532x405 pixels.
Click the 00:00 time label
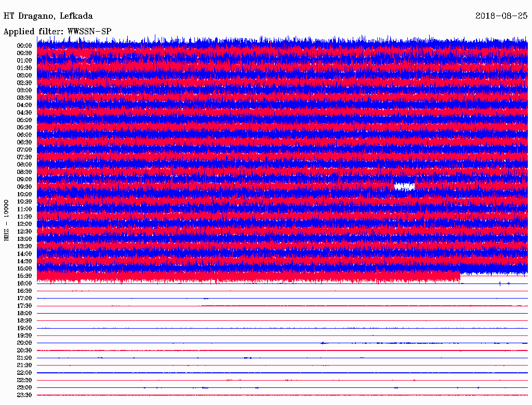pyautogui.click(x=24, y=46)
